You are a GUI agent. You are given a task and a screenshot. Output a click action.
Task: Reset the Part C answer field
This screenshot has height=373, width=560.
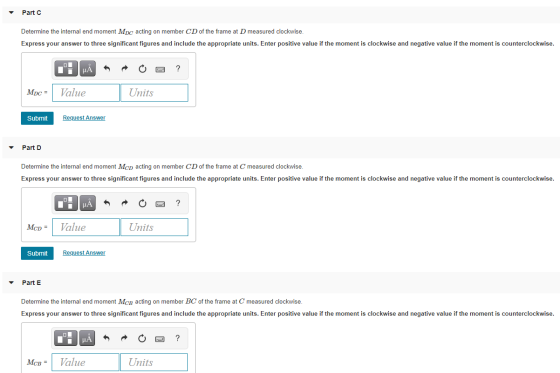pos(142,69)
